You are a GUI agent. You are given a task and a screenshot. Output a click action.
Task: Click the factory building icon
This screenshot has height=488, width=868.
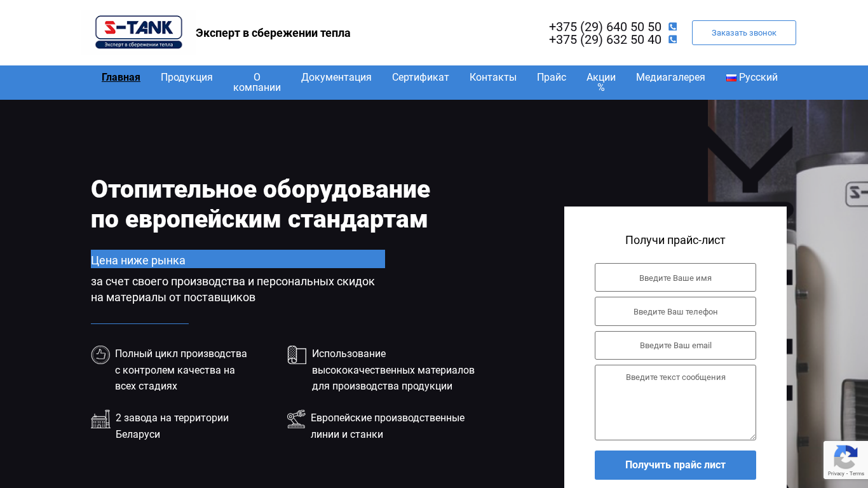pyautogui.click(x=100, y=419)
